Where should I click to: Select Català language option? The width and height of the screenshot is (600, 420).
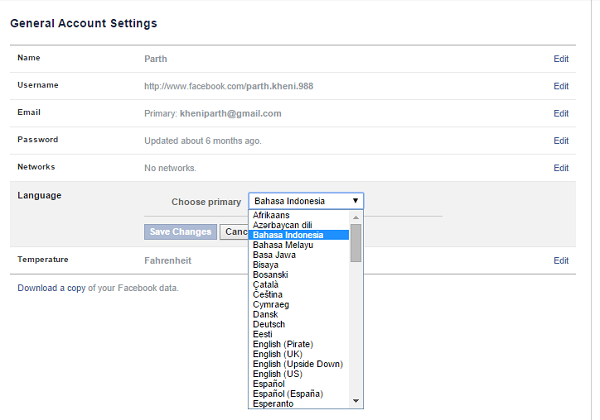coord(298,285)
